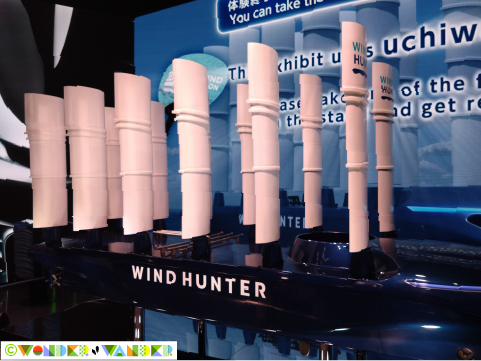Click the faded WIND HUNTER text on backdrop ship
Viewport: 481px width, 361px height.
(272, 220)
